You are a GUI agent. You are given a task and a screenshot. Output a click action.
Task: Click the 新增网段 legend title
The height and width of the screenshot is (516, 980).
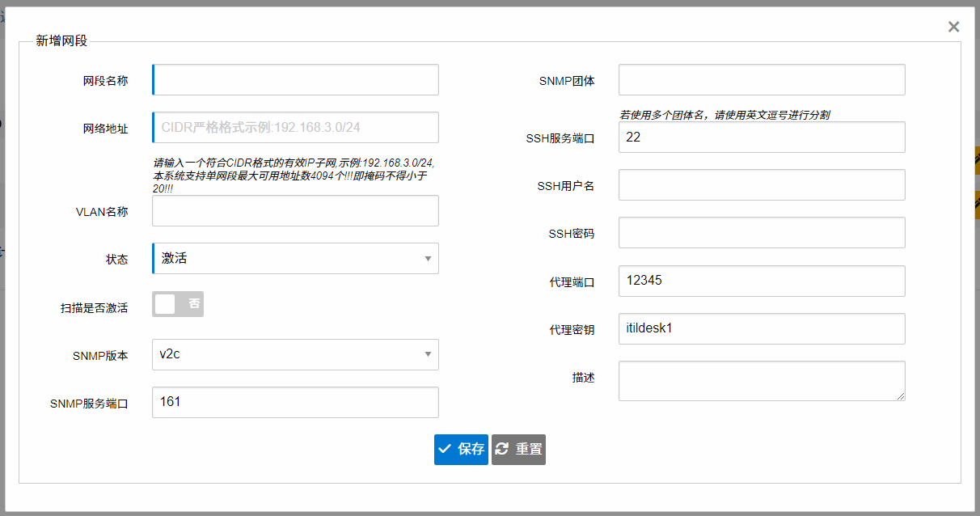61,41
